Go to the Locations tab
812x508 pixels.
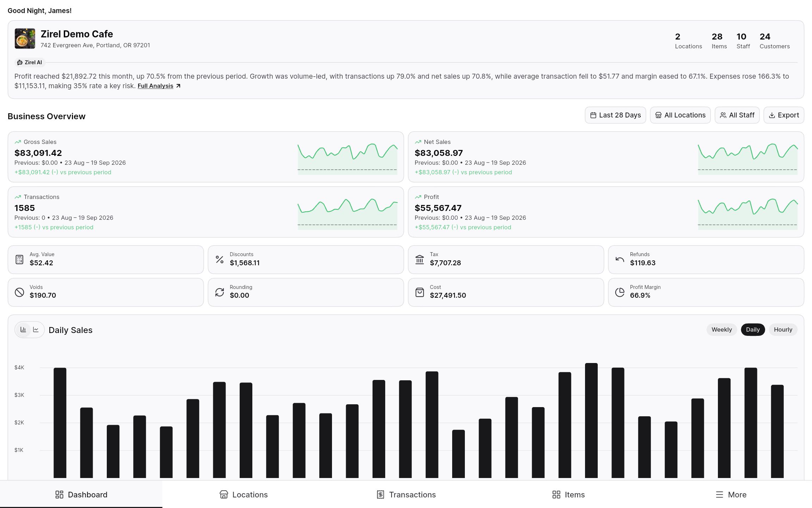tap(244, 495)
